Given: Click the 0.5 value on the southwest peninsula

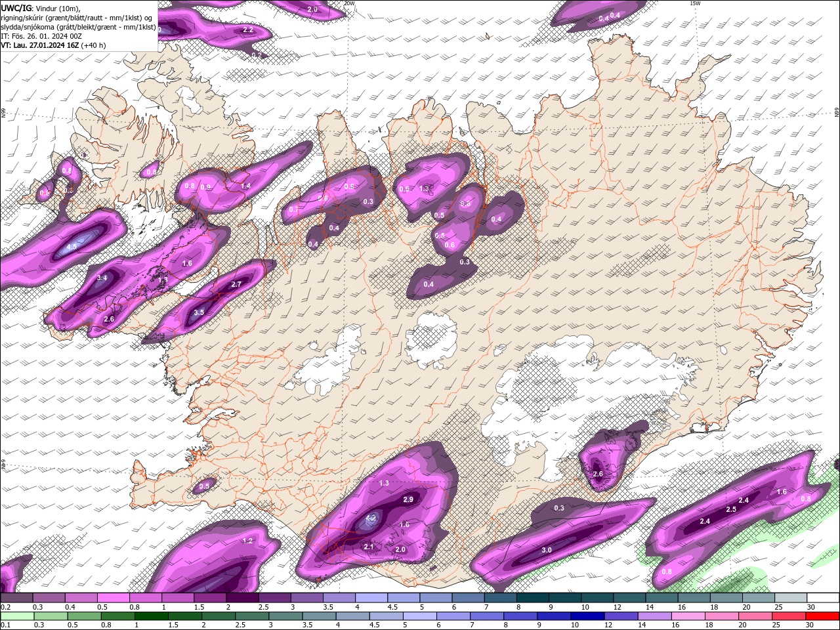Looking at the screenshot, I should pos(204,486).
